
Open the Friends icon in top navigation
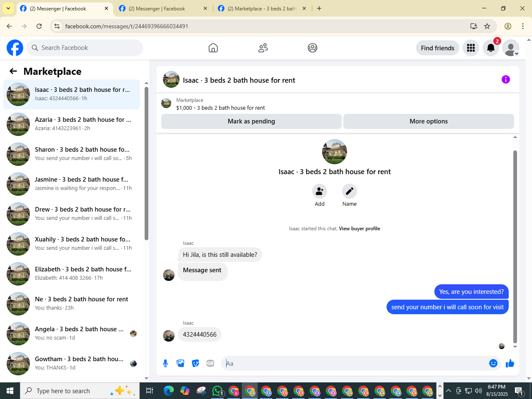[x=263, y=48]
